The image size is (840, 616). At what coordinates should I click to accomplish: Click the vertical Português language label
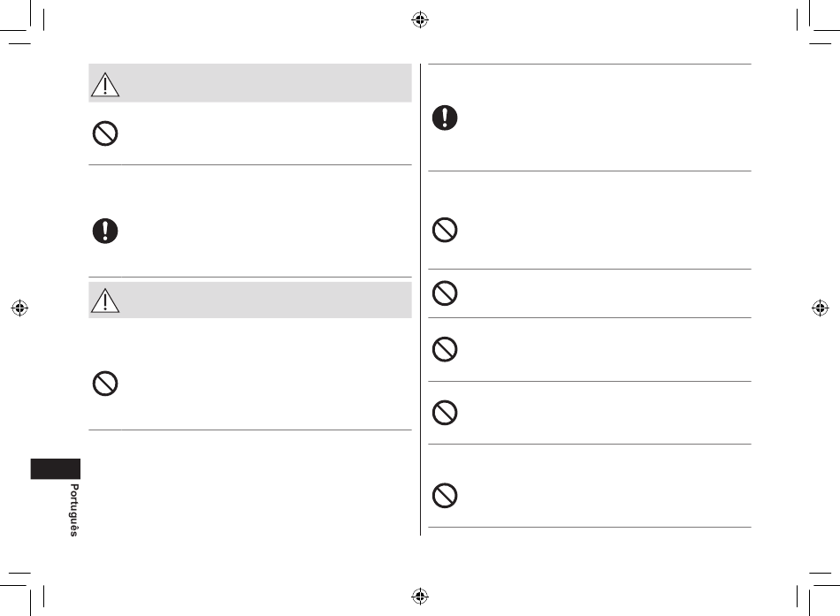[74, 510]
